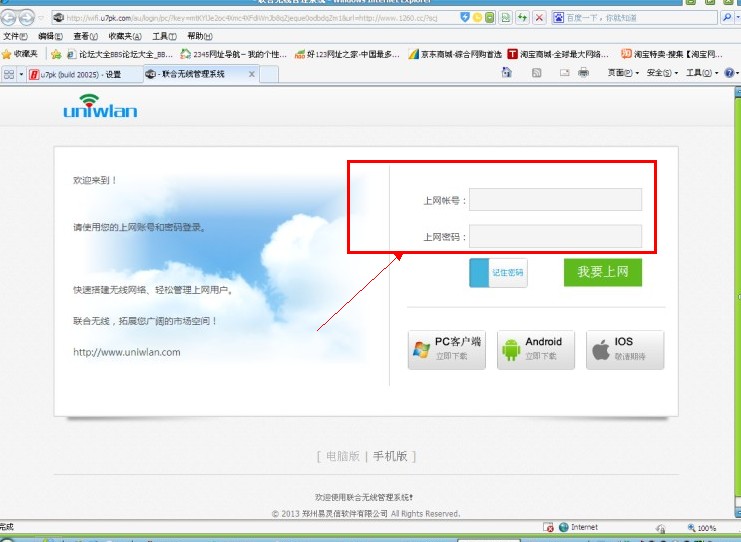Viewport: 741px width, 542px height.
Task: Print the page with the printer icon
Action: (x=584, y=72)
